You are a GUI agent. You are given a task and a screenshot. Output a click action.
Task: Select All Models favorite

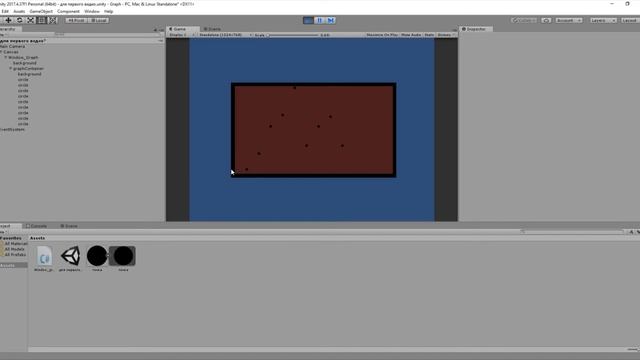[14, 249]
